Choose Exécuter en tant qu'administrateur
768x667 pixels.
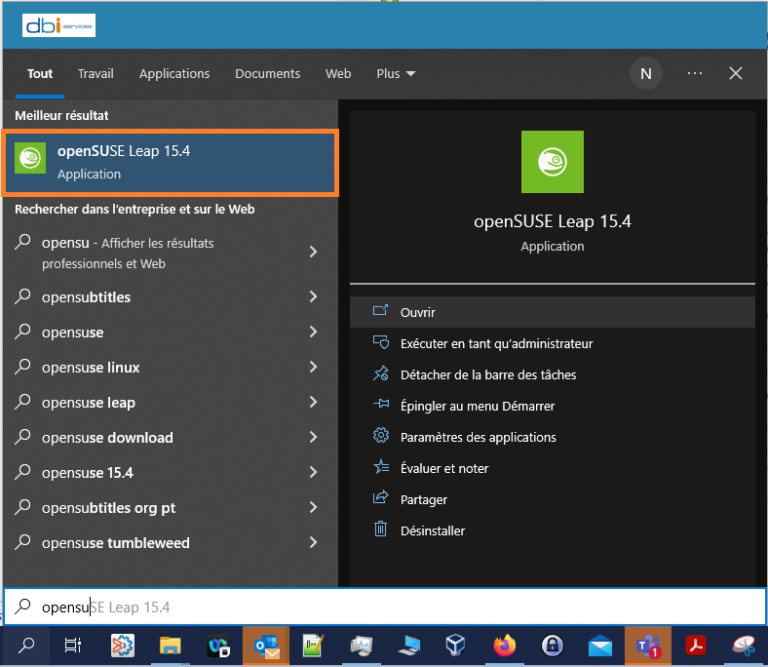tap(552, 343)
